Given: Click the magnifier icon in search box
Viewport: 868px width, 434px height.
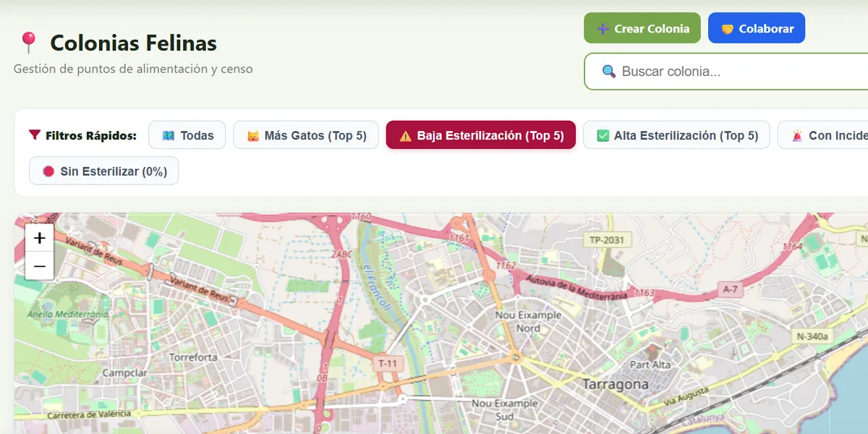Looking at the screenshot, I should (609, 72).
